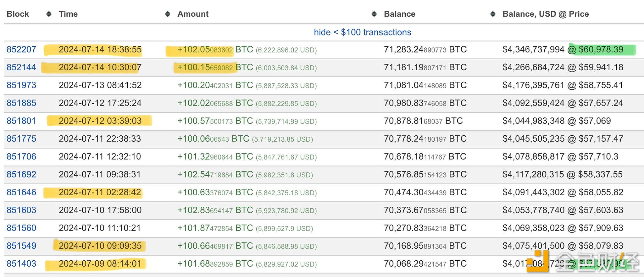
Task: Open block 852207 link
Action: click(x=21, y=50)
